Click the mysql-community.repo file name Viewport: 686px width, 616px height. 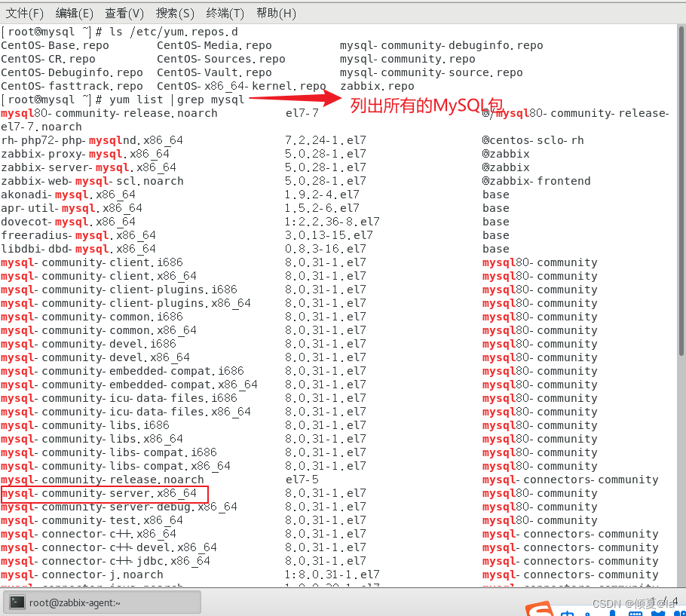pos(407,59)
